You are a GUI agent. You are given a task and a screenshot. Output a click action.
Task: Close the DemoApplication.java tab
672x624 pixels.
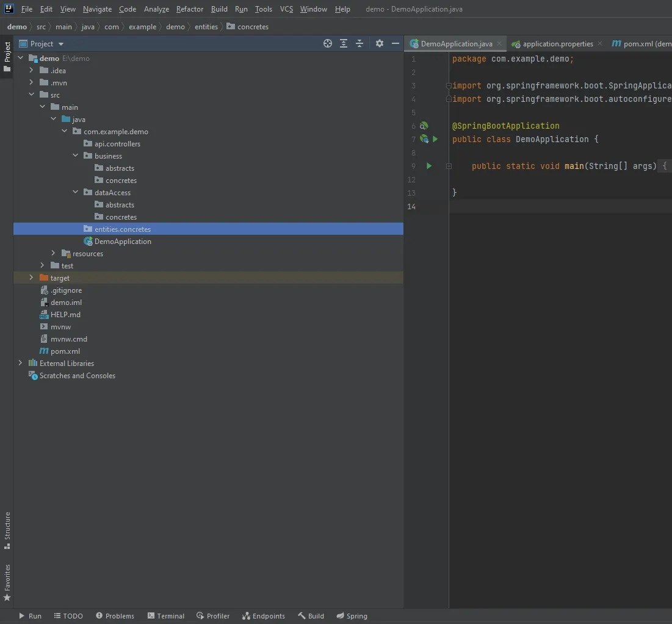[499, 44]
